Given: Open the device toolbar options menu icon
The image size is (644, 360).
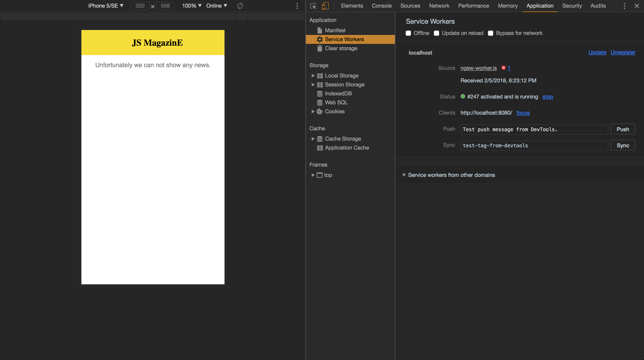Looking at the screenshot, I should (x=297, y=6).
